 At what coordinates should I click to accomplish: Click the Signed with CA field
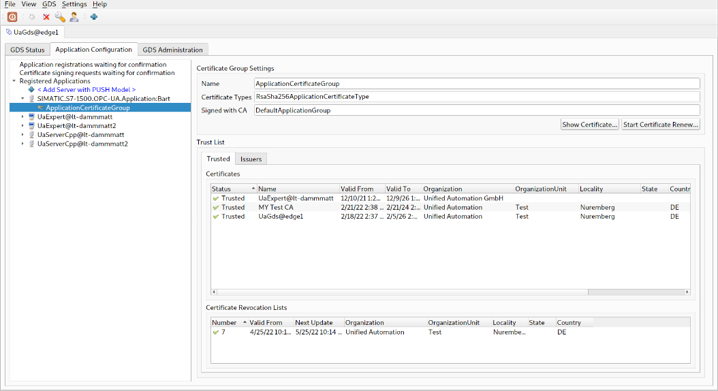pyautogui.click(x=477, y=110)
